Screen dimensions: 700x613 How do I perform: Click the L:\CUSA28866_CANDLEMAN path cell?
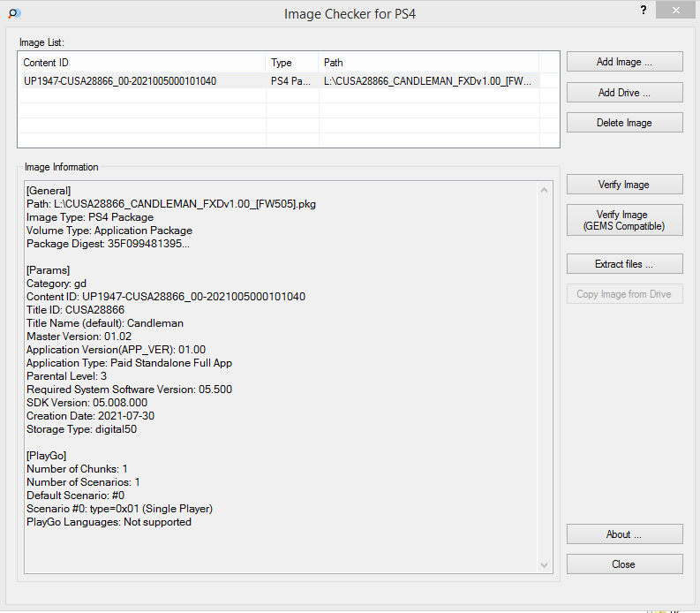coord(427,81)
